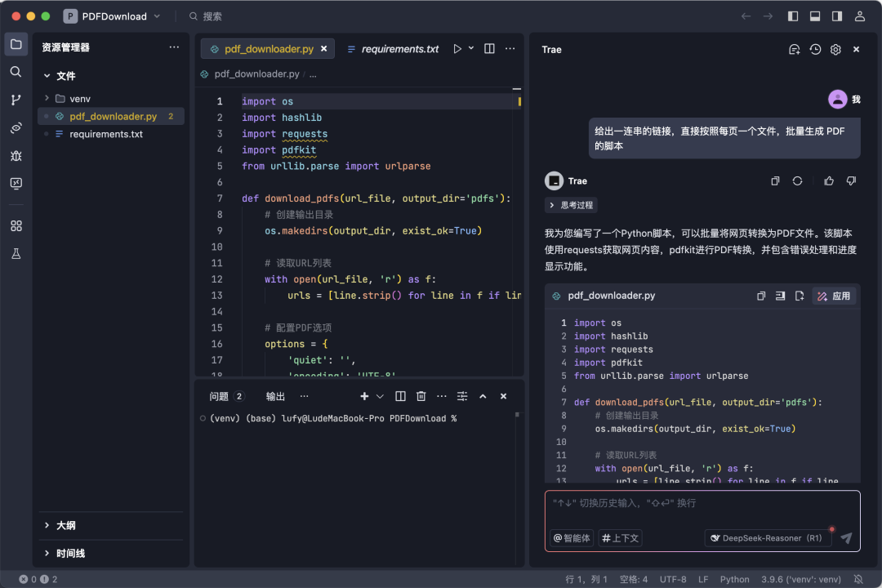The width and height of the screenshot is (882, 588).
Task: Switch to the pdf_downloader.py editor tab
Action: tap(268, 49)
